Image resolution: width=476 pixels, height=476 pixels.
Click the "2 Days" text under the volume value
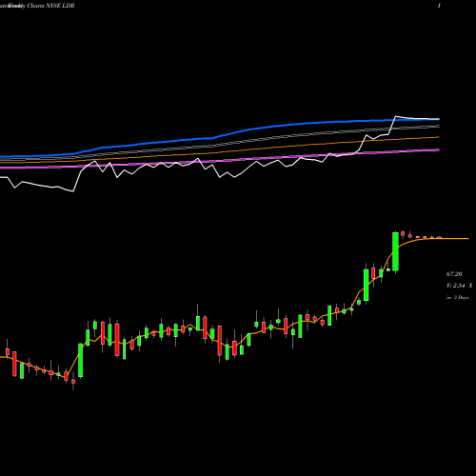click(x=461, y=298)
